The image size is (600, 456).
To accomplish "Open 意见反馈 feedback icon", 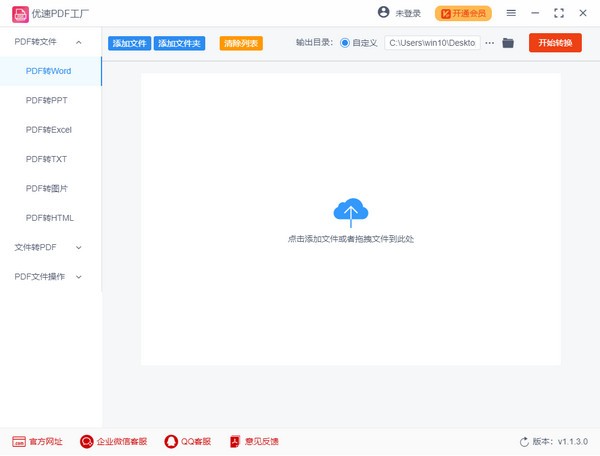I will tap(236, 441).
